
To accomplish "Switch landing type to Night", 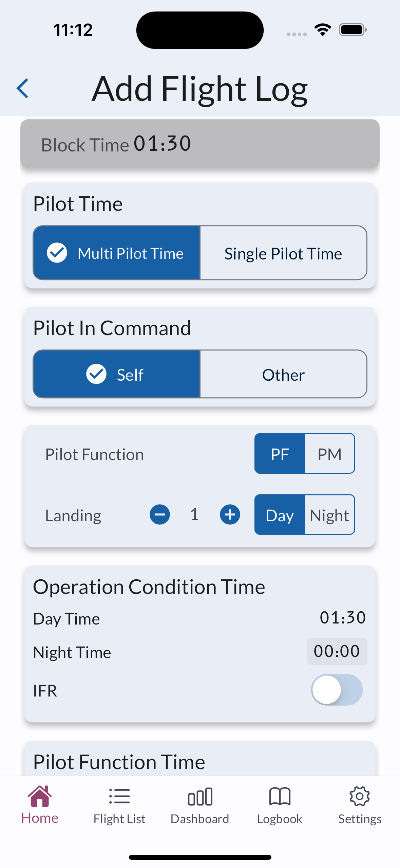I will point(329,515).
